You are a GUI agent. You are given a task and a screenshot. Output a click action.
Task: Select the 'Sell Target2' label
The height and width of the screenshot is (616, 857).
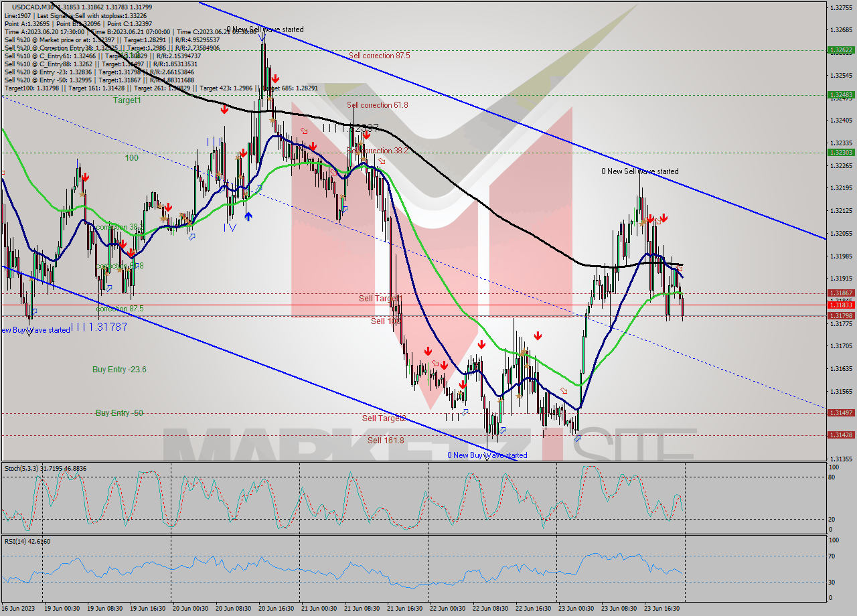tap(384, 418)
